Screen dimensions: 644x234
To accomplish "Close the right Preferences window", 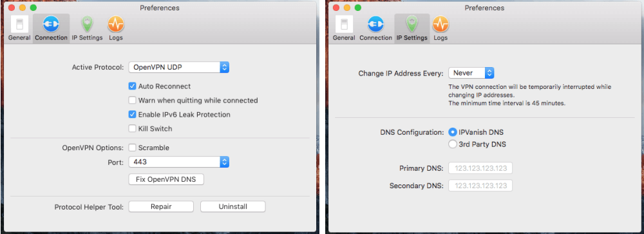I will (x=336, y=8).
